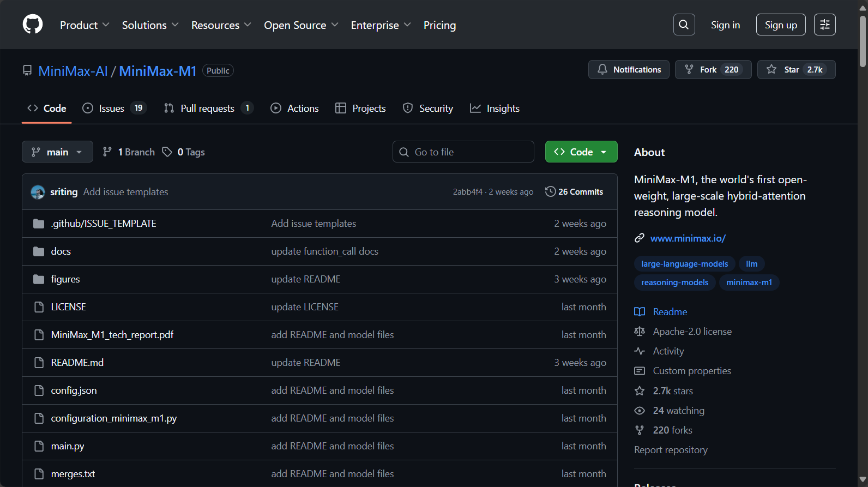Click the file icon beside LICENSE
Image resolution: width=868 pixels, height=487 pixels.
[x=39, y=307]
